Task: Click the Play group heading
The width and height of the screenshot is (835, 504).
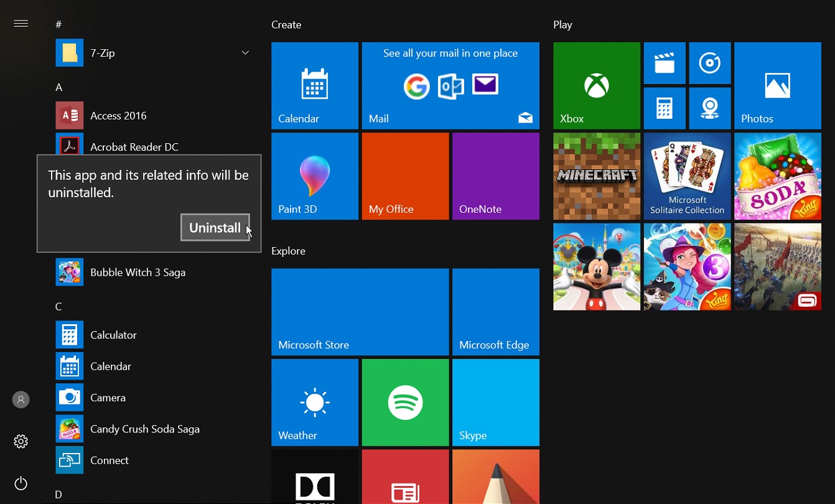Action: click(562, 25)
